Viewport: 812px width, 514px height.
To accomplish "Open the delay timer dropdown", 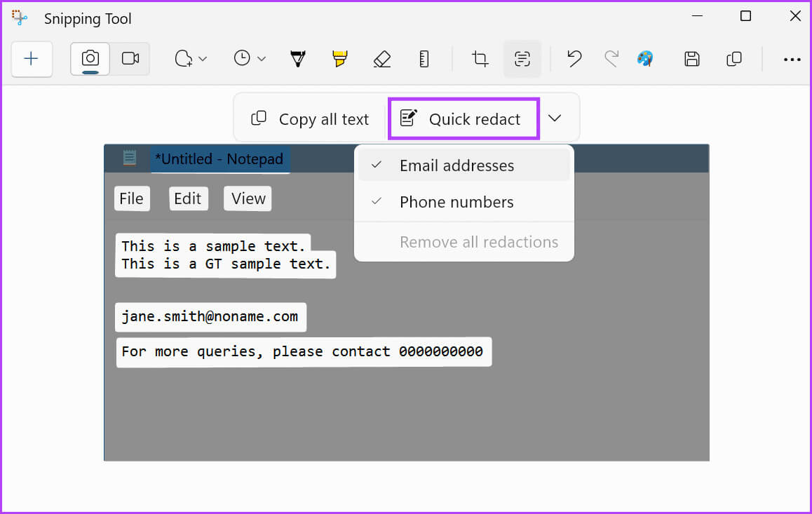I will 250,59.
